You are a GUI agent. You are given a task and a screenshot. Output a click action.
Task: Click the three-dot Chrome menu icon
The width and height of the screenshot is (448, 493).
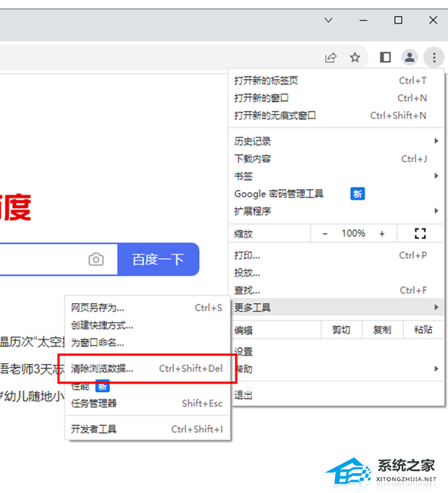(x=434, y=58)
